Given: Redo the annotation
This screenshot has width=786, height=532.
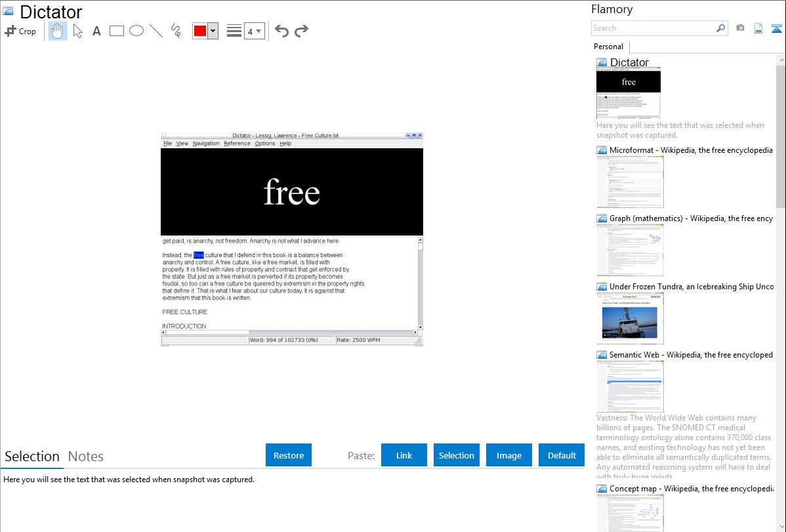Looking at the screenshot, I should [301, 31].
